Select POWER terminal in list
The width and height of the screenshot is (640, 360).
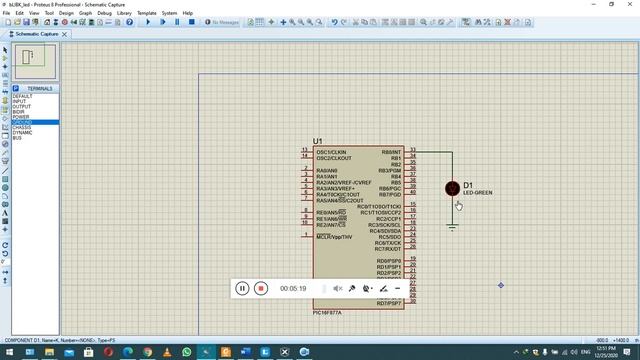click(20, 117)
